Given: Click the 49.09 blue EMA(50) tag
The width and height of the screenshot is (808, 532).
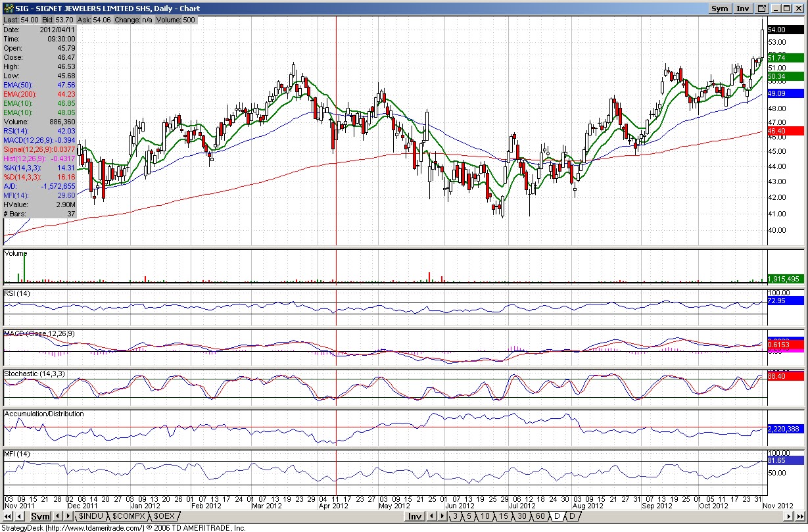Looking at the screenshot, I should pos(786,93).
